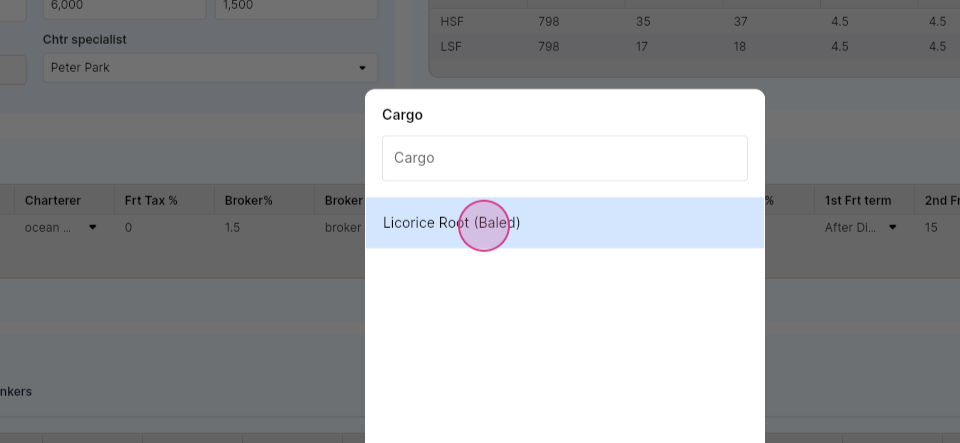Screen dimensions: 960x443
Task: Open the Chtr specialist dropdown showing Peter Park
Action: 210,68
